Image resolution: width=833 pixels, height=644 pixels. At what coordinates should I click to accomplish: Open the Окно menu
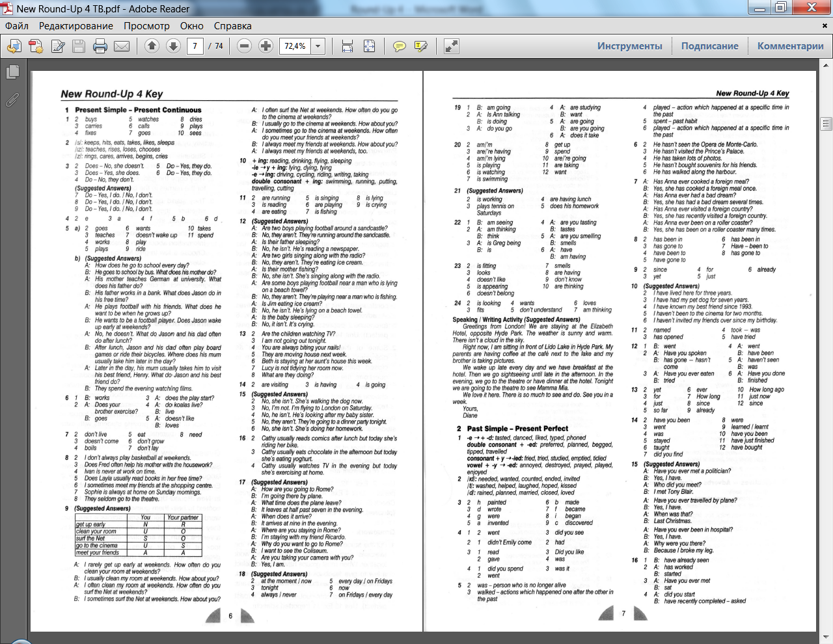(192, 26)
